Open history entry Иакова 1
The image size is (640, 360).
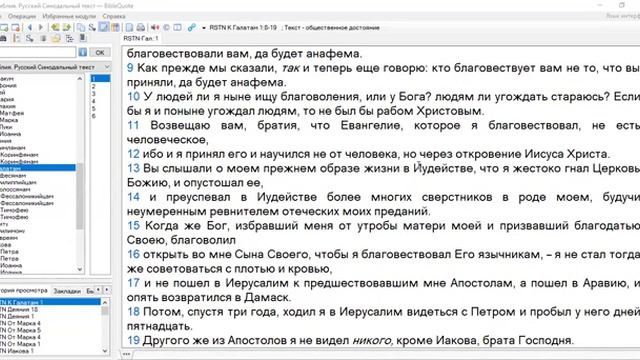17,351
